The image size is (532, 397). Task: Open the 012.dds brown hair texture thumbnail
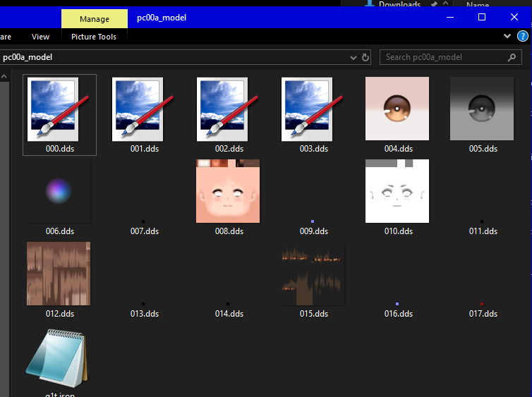(x=59, y=274)
